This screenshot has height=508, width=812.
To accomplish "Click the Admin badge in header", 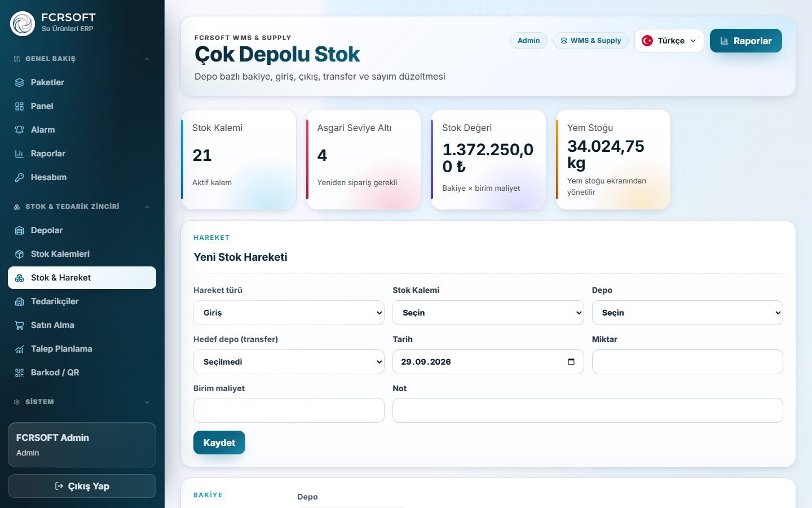I will coord(529,41).
